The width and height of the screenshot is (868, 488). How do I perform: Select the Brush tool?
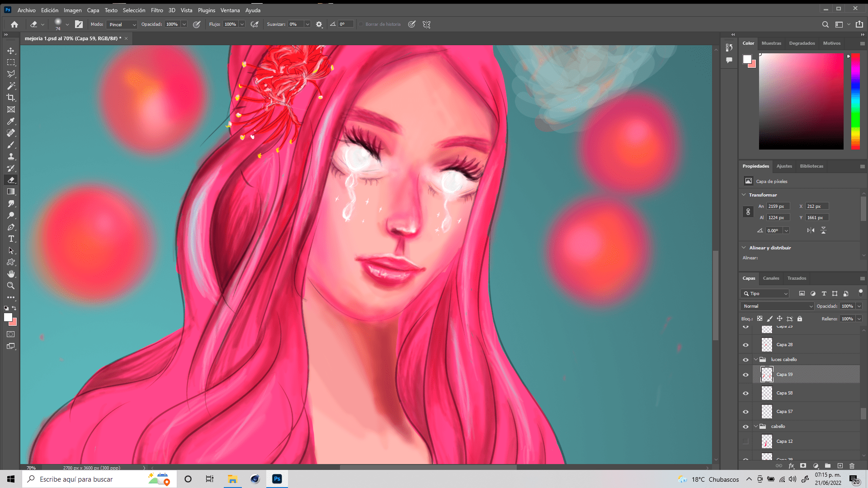[11, 145]
